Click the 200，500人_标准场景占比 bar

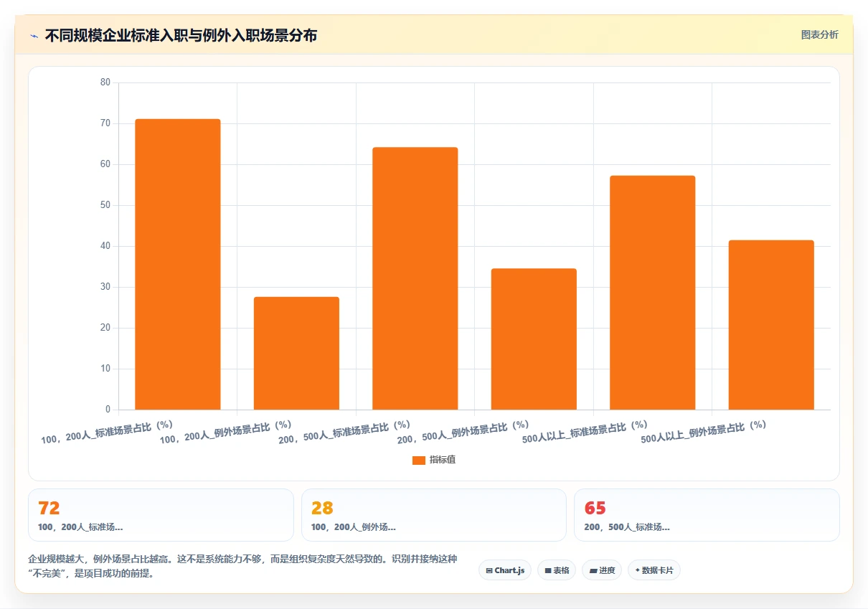tap(415, 278)
